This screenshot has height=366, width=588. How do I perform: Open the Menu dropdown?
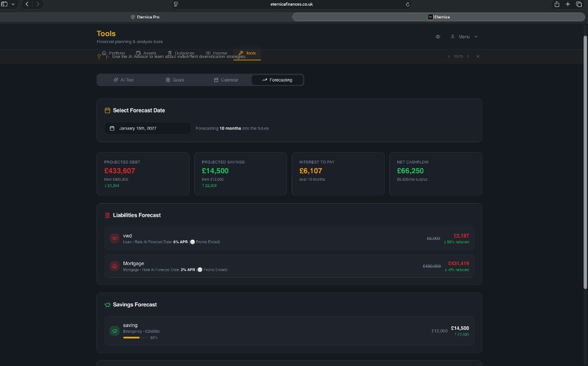(464, 36)
